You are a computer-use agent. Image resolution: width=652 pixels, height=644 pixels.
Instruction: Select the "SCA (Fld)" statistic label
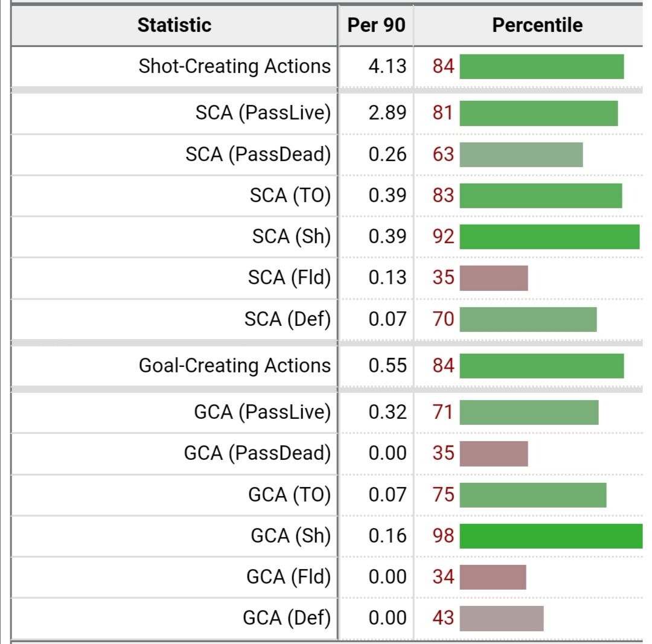[289, 278]
